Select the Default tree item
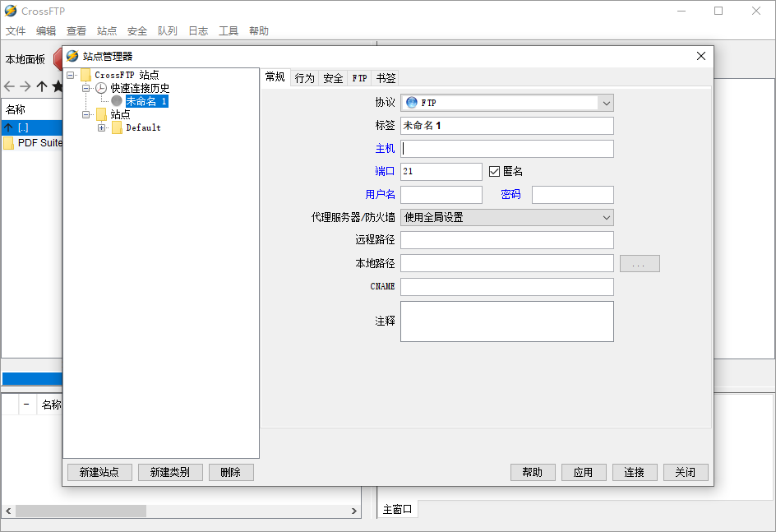 144,127
